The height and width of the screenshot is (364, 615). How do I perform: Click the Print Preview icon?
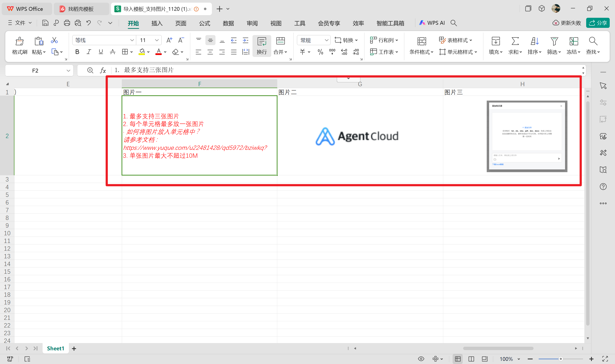pos(78,23)
